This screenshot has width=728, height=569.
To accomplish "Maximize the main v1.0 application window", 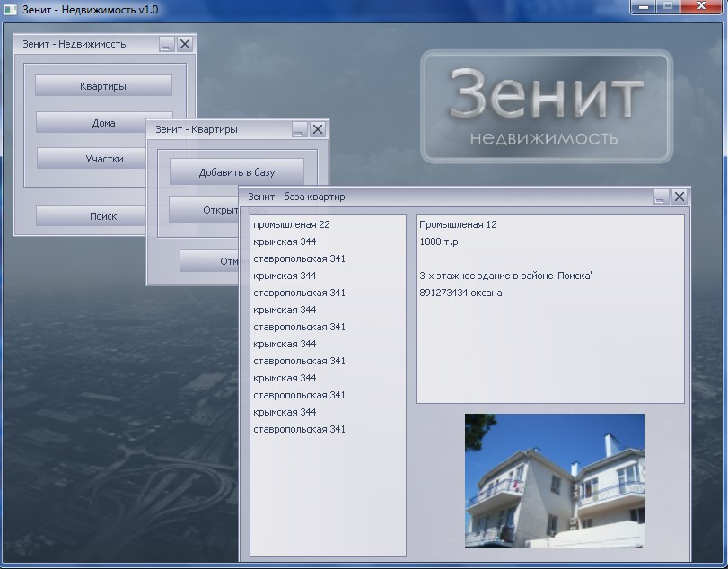I will coord(668,6).
